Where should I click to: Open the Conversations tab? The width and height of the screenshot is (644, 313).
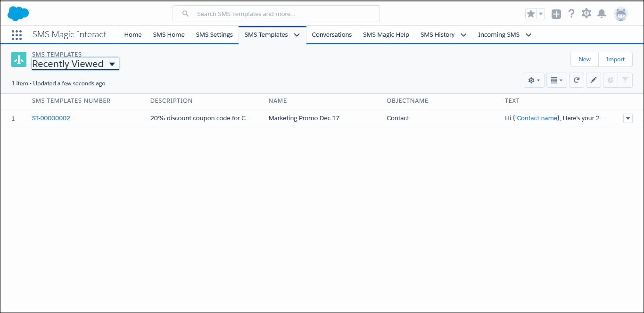pyautogui.click(x=332, y=35)
